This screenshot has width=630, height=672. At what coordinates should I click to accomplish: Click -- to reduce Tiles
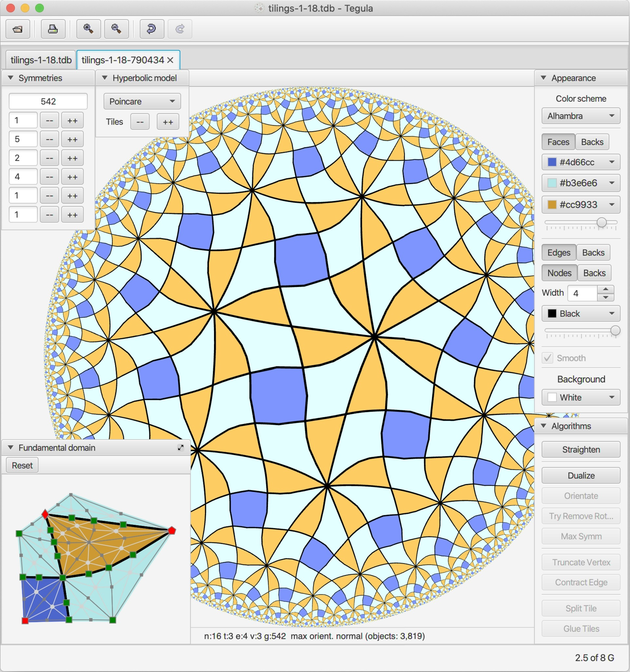[140, 122]
